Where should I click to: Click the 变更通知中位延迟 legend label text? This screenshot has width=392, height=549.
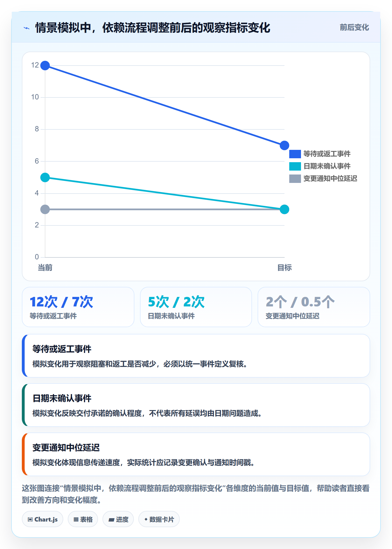330,178
